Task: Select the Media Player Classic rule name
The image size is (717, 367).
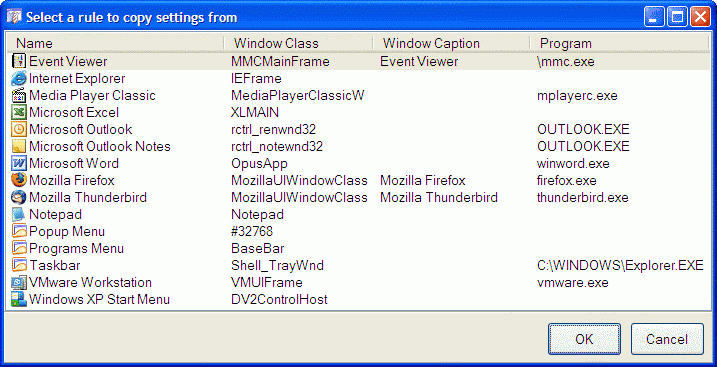Action: (92, 96)
